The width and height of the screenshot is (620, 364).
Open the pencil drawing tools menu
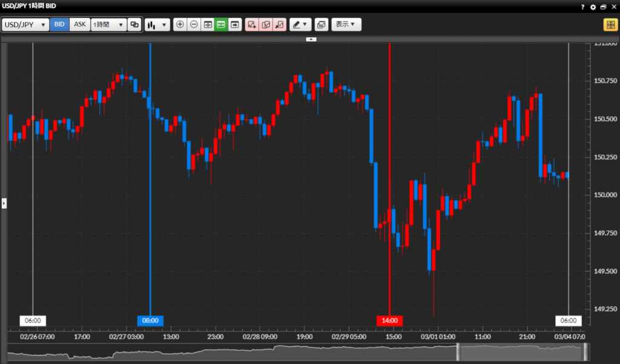click(x=300, y=25)
